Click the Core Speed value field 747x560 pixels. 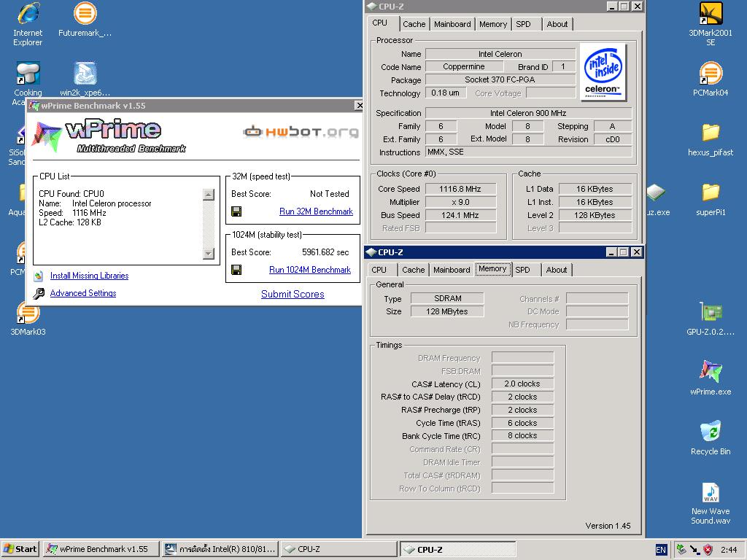click(460, 189)
